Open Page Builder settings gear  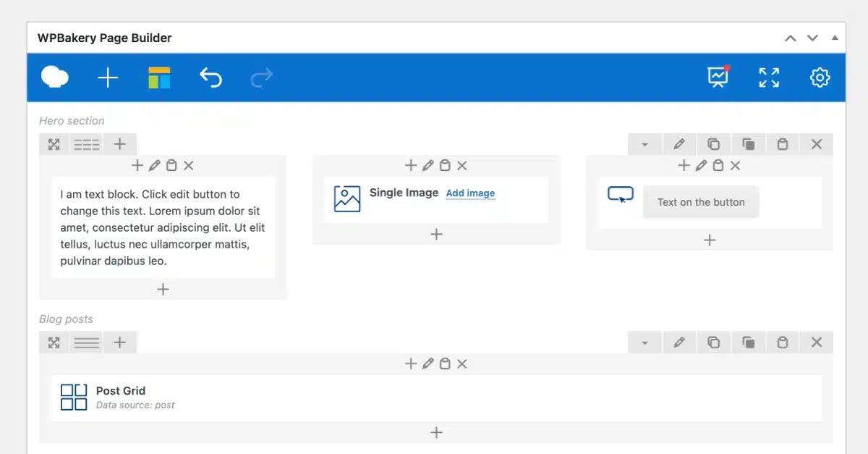[x=820, y=77]
